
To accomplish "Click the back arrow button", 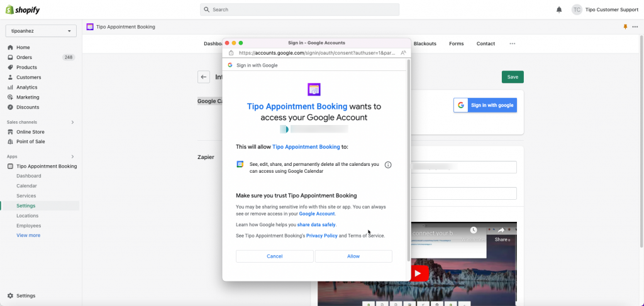I will (x=204, y=77).
